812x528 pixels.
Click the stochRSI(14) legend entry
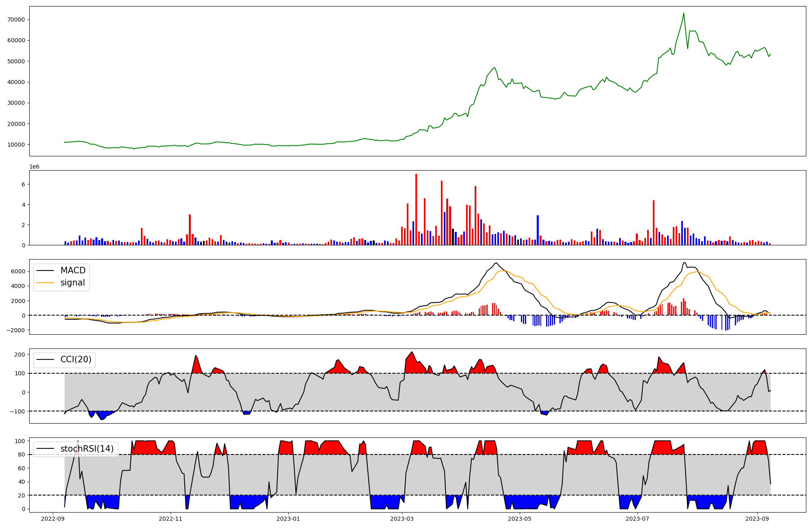pyautogui.click(x=86, y=449)
